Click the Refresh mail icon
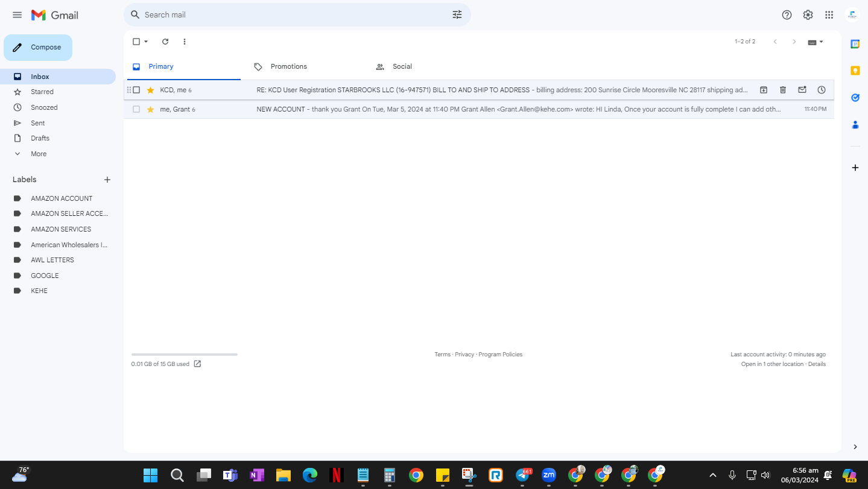This screenshot has height=489, width=868. (x=165, y=42)
